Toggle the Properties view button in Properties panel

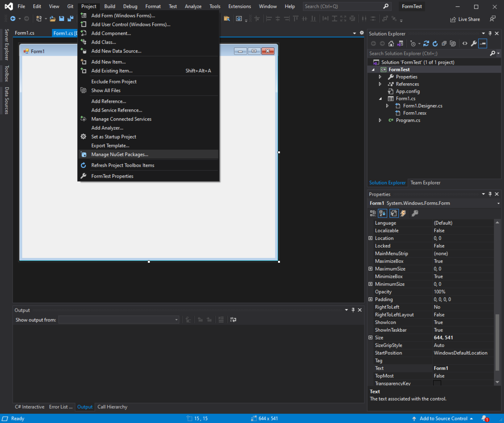(x=393, y=213)
